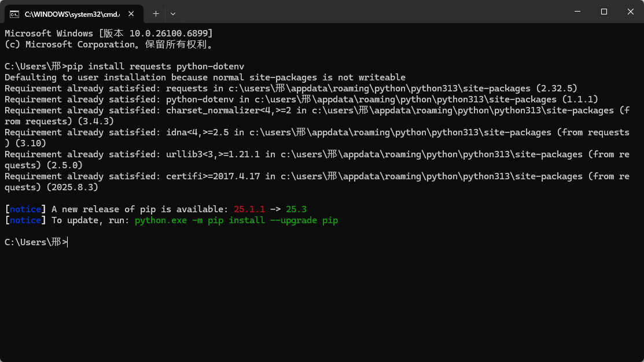Place cursor at the current command prompt

[68, 242]
